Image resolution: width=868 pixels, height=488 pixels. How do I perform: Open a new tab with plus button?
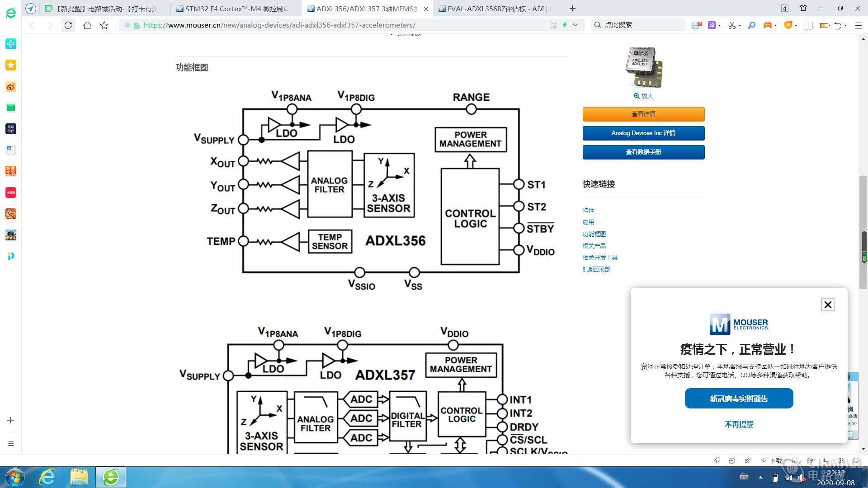point(572,8)
